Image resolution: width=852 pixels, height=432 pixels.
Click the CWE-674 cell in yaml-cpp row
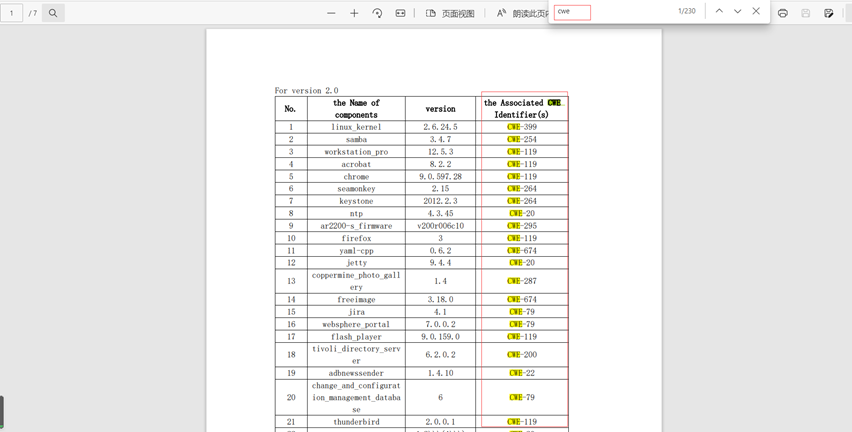522,251
